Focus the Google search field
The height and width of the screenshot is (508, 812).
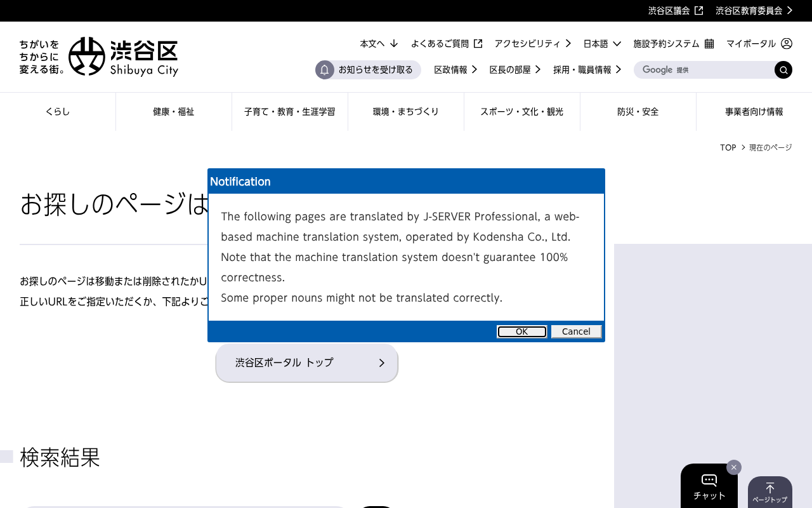[x=704, y=70]
